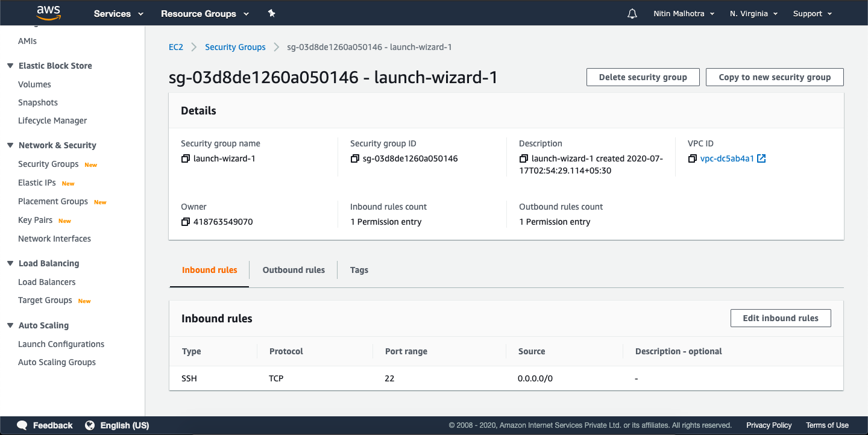Open Load Balancers in sidebar
Screen dimensions: 868x435
click(x=47, y=282)
